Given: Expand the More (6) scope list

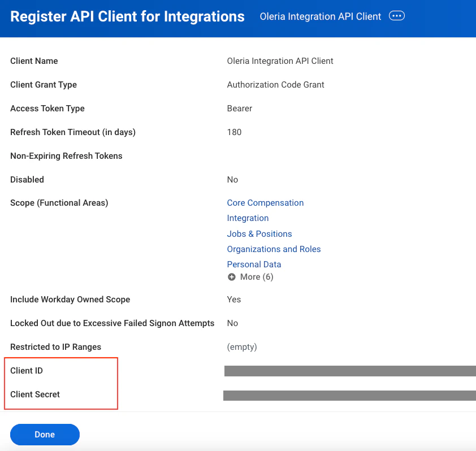Looking at the screenshot, I should pos(250,277).
